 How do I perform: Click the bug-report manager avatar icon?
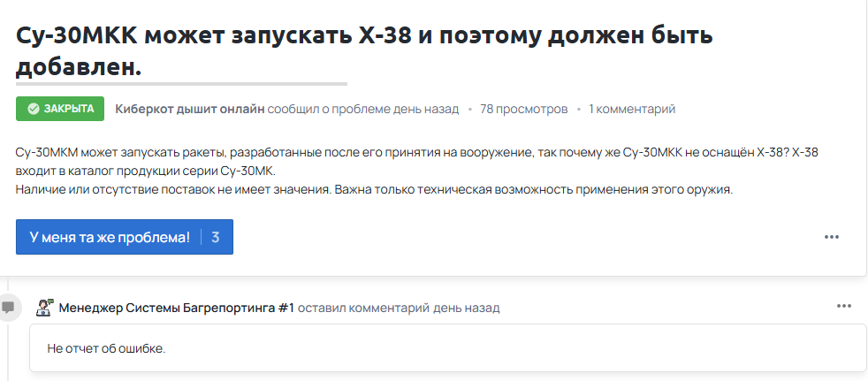click(44, 308)
